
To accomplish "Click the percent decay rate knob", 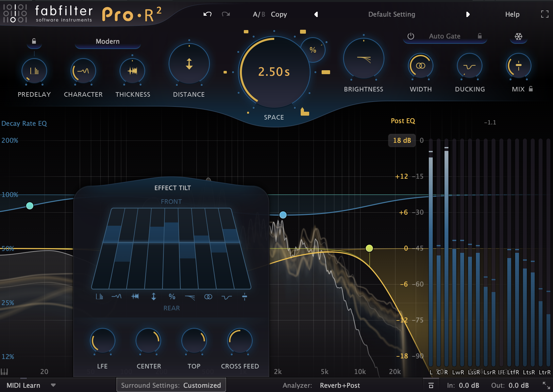I will click(x=313, y=50).
